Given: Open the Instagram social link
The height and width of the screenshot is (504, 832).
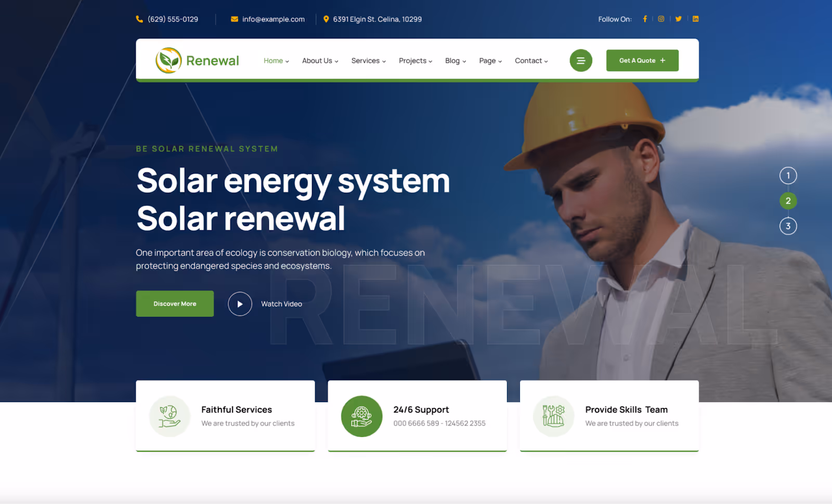Looking at the screenshot, I should click(x=661, y=19).
